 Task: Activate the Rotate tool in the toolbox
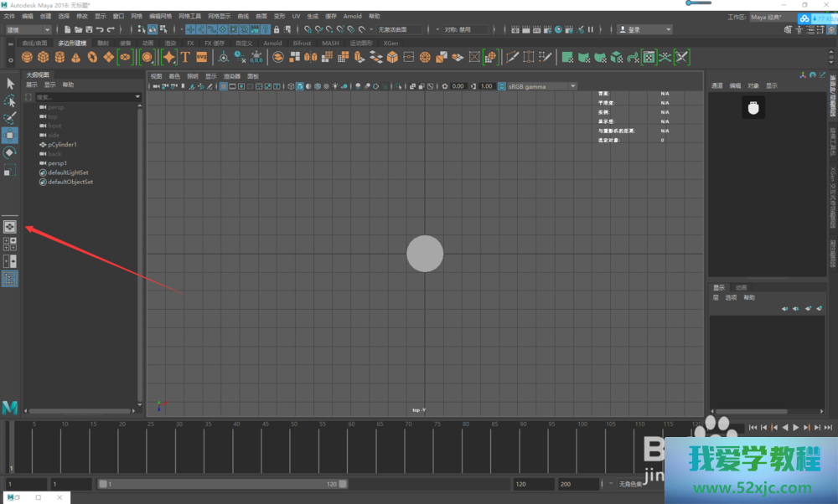click(x=10, y=152)
